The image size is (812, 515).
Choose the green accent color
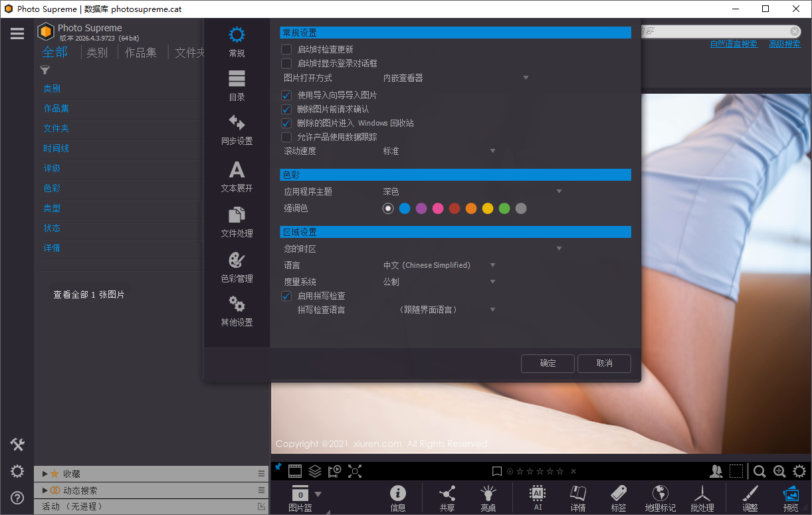[x=504, y=209]
